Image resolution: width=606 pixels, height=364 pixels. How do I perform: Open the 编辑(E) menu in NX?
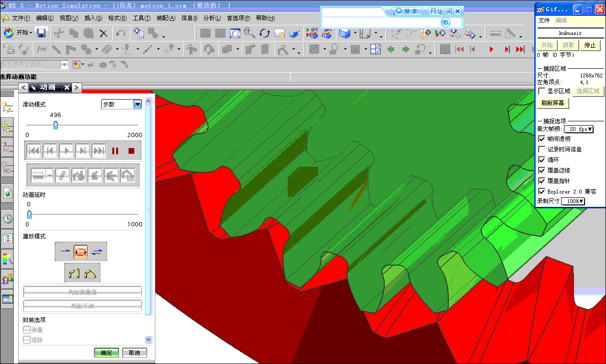(x=45, y=18)
